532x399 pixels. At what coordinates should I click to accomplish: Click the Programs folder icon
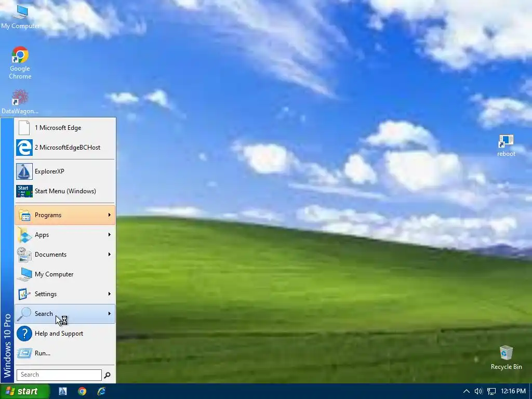click(x=24, y=215)
